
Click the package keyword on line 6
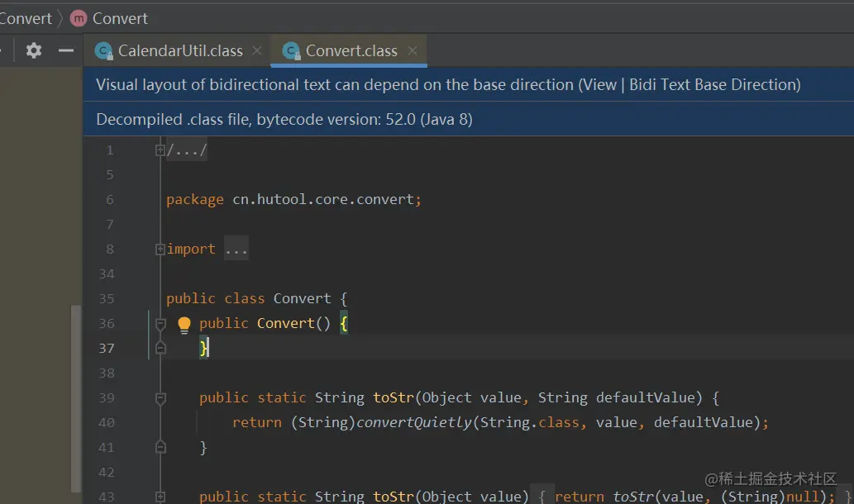[195, 200]
